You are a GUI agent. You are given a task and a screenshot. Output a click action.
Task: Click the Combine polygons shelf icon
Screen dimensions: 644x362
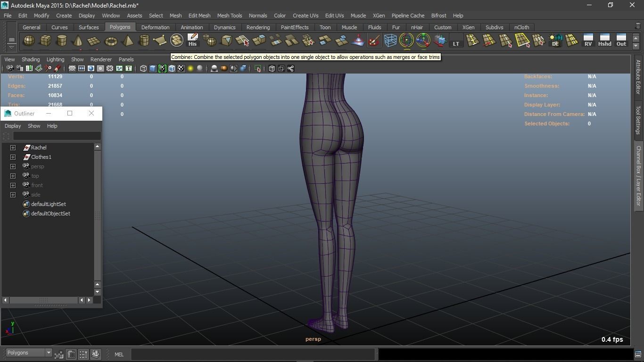[x=176, y=41]
